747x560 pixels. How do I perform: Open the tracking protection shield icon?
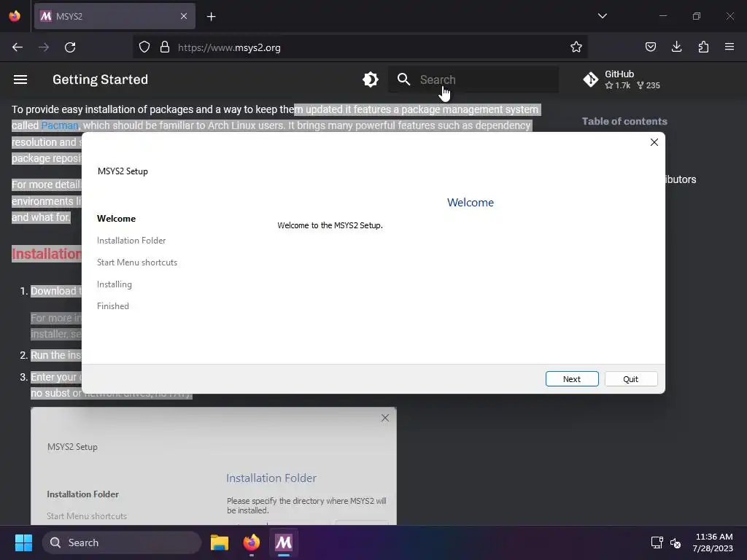tap(144, 47)
